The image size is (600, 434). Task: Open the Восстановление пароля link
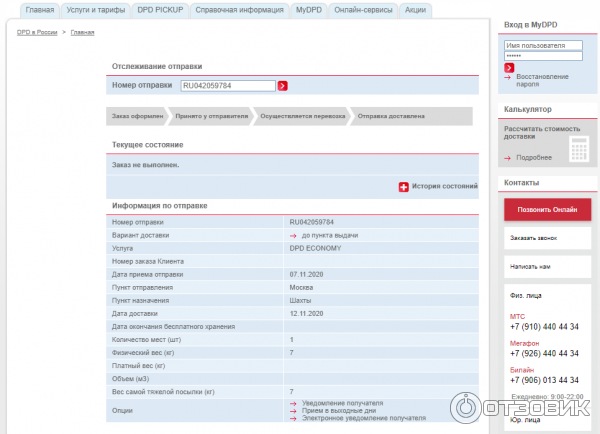point(542,80)
